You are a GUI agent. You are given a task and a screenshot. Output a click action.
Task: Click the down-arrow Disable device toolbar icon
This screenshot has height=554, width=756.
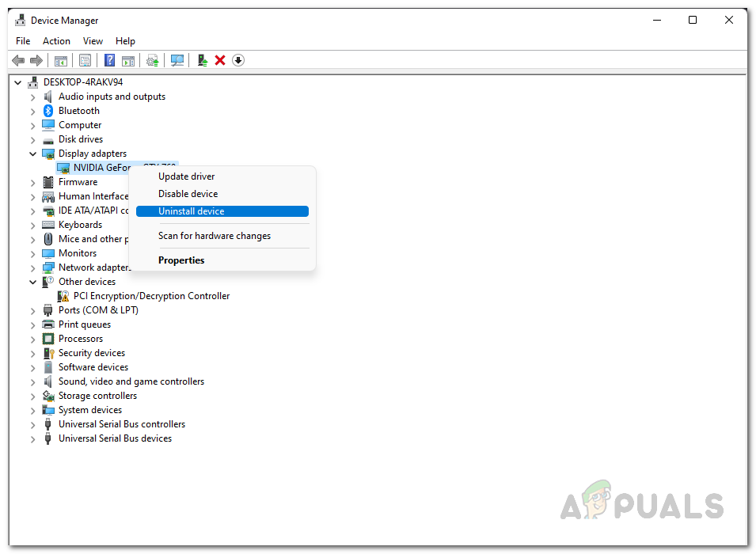[238, 60]
